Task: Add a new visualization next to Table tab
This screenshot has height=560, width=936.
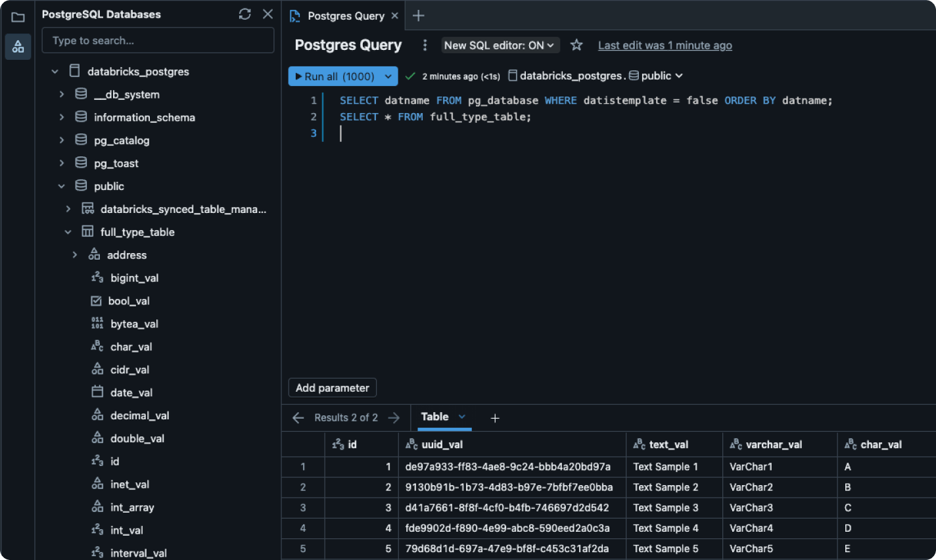Action: [x=495, y=418]
